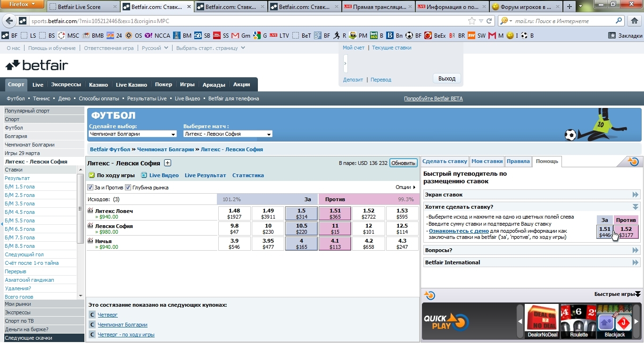Open the running man R bookmark
The image size is (644, 343).
(x=340, y=35)
